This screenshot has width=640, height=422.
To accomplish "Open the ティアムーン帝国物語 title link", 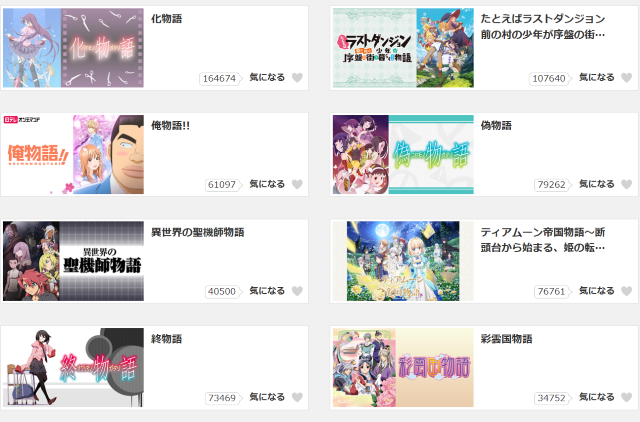I will pyautogui.click(x=543, y=240).
